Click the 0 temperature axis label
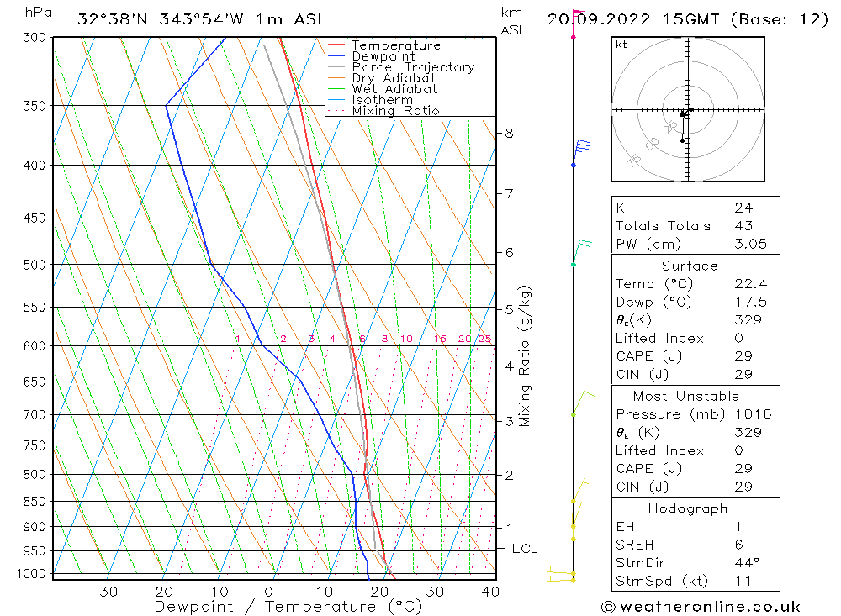The width and height of the screenshot is (841, 616). click(269, 592)
